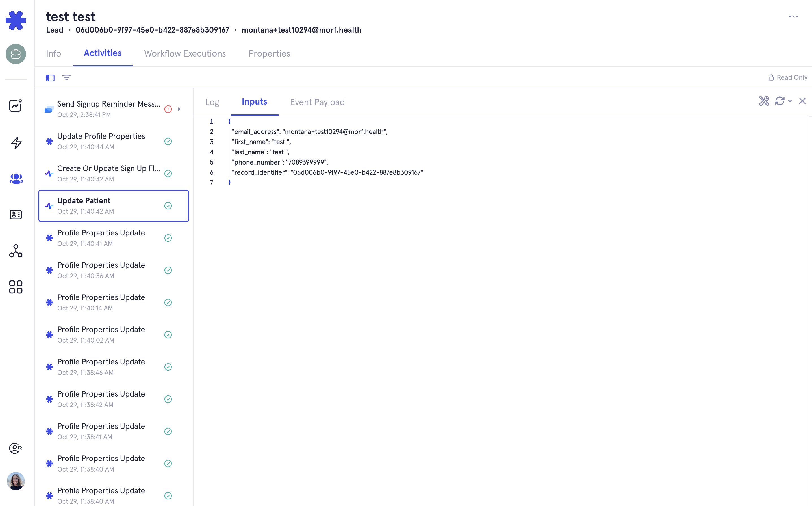Select Profile Properties Update at 11:40:02 AM
The width and height of the screenshot is (812, 506).
(x=114, y=335)
